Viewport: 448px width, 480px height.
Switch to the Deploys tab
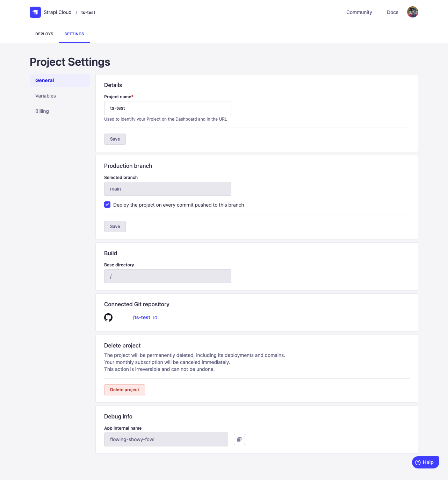click(x=44, y=34)
